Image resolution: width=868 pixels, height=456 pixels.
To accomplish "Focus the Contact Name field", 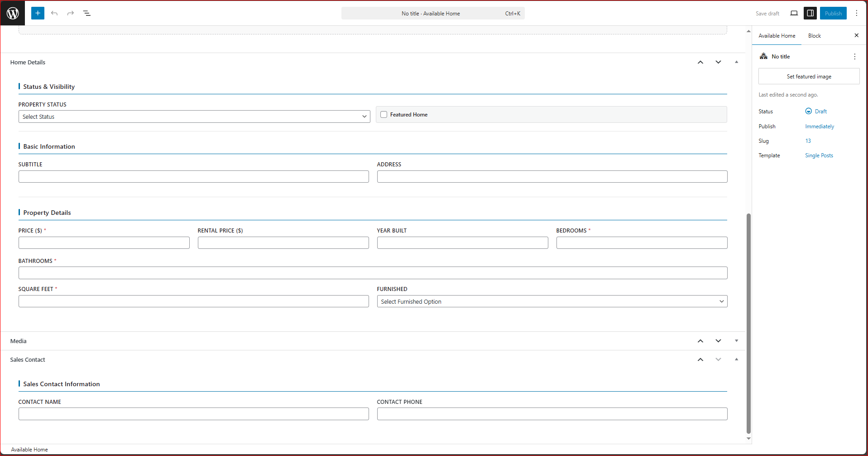I will point(193,414).
